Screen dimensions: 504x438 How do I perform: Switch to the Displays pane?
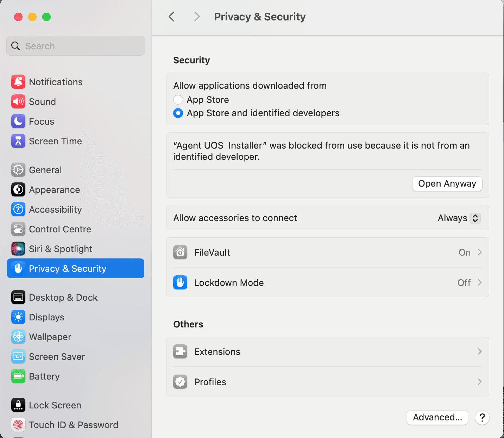(x=76, y=317)
